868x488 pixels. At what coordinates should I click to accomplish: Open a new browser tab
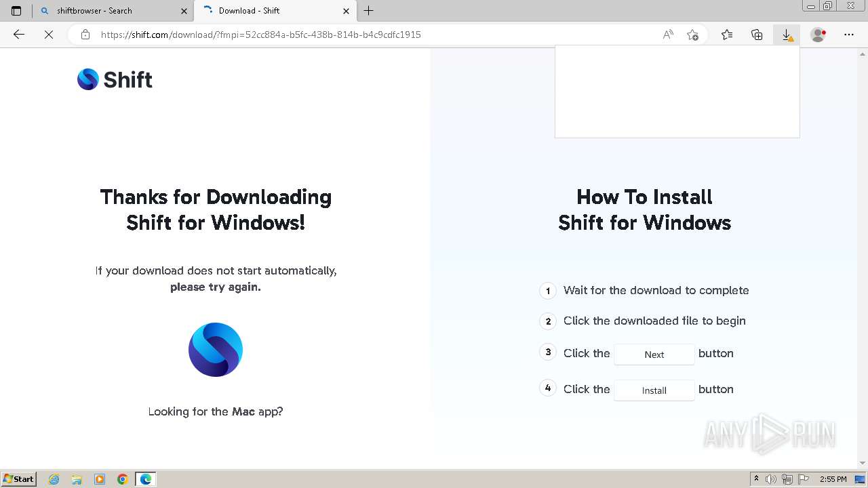click(369, 11)
